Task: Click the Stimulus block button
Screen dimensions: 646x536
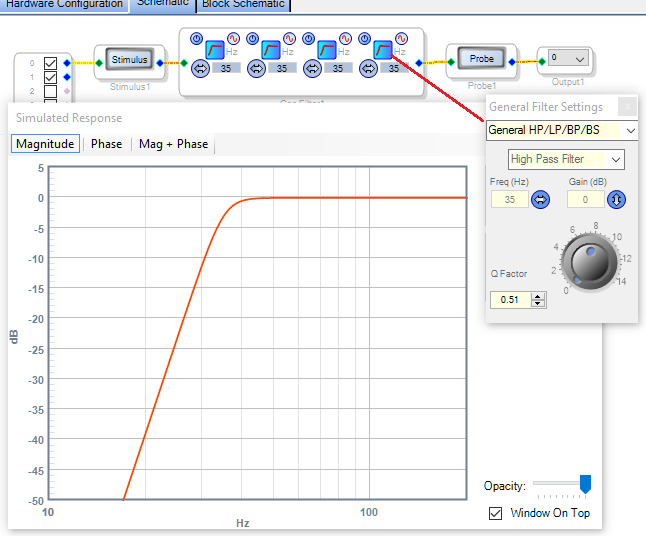Action: click(x=130, y=59)
